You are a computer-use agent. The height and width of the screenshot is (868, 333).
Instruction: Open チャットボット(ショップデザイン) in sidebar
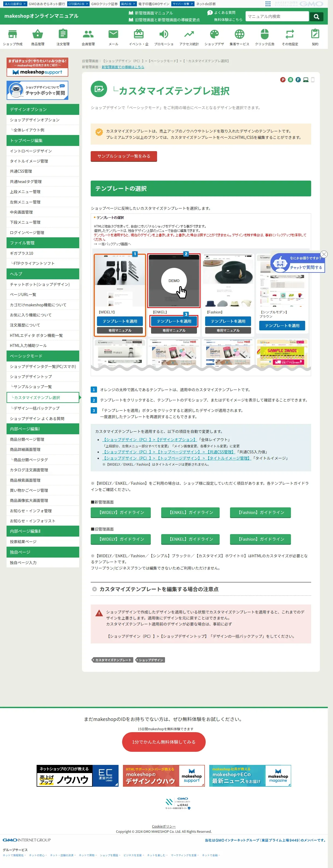pos(43,285)
